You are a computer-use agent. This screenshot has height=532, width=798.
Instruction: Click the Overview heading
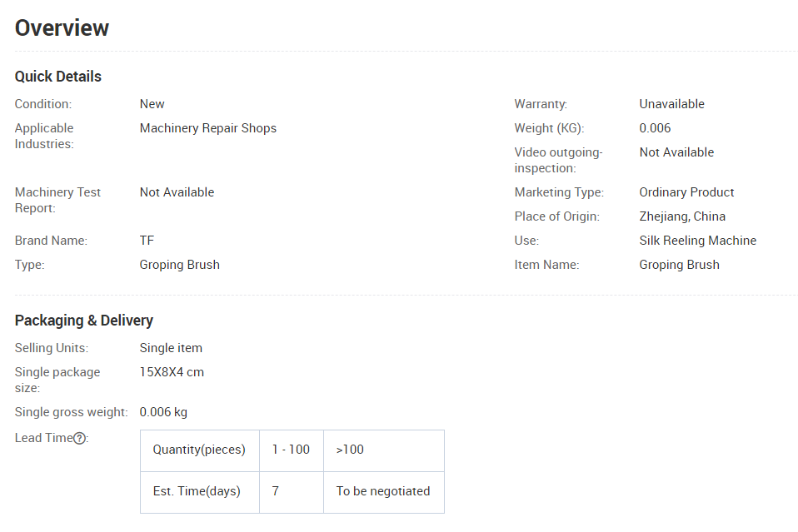(x=62, y=28)
